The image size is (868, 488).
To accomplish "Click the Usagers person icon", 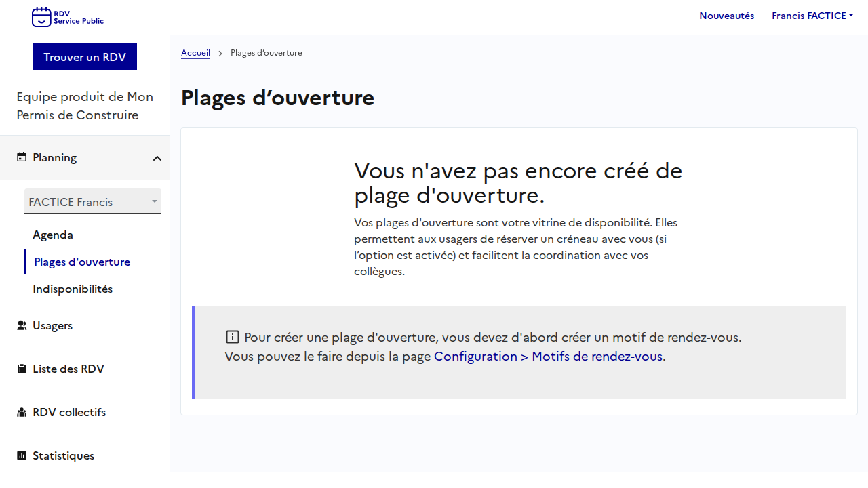I will point(22,325).
